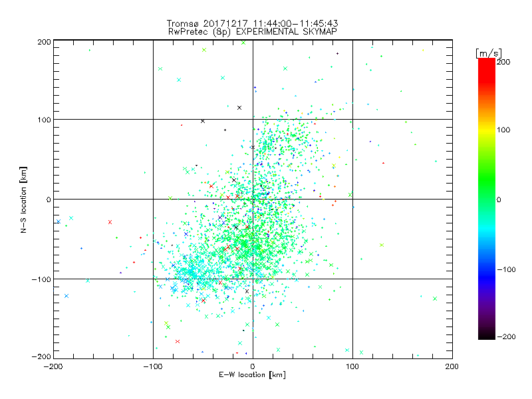Viewport: 532px width, 399px height.
Task: Click the colorbar's black bottom section
Action: (x=487, y=334)
